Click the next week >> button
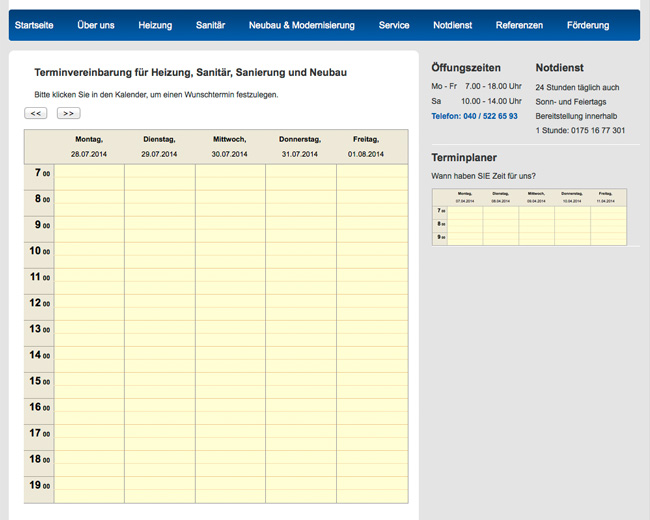Image resolution: width=650 pixels, height=520 pixels. 68,113
